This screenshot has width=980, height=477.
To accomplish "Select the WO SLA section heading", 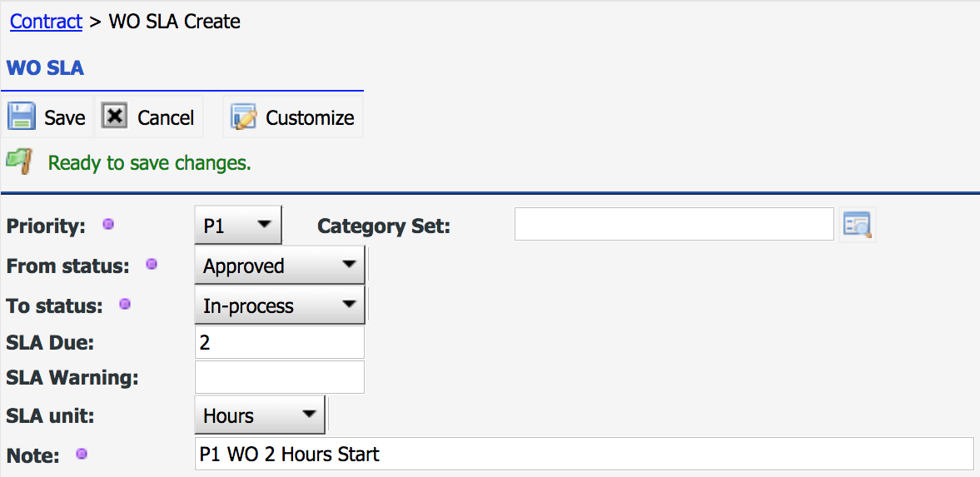I will tap(45, 68).
